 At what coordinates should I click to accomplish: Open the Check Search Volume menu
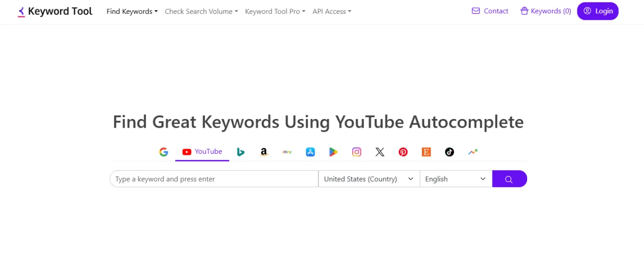pyautogui.click(x=201, y=11)
